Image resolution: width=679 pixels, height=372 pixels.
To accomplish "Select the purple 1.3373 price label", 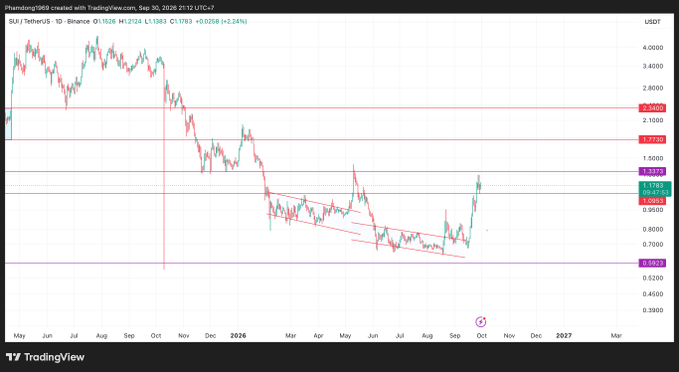I will click(652, 171).
